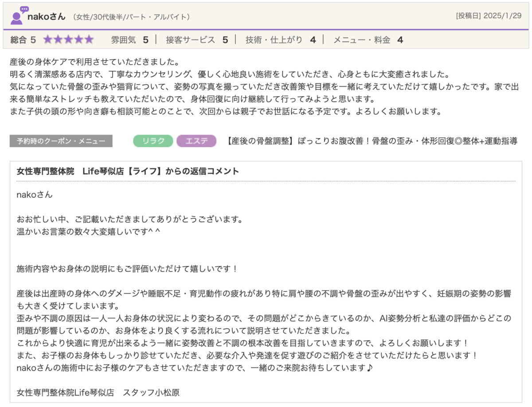Click the reply sentence mentioning AI姿勢分析
Image resolution: width=532 pixels, height=407 pixels.
click(264, 318)
